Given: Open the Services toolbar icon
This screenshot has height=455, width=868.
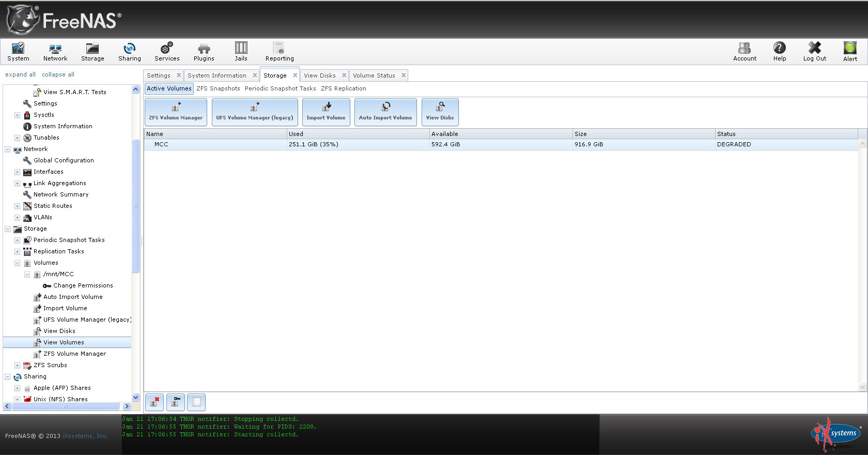Looking at the screenshot, I should [x=167, y=52].
